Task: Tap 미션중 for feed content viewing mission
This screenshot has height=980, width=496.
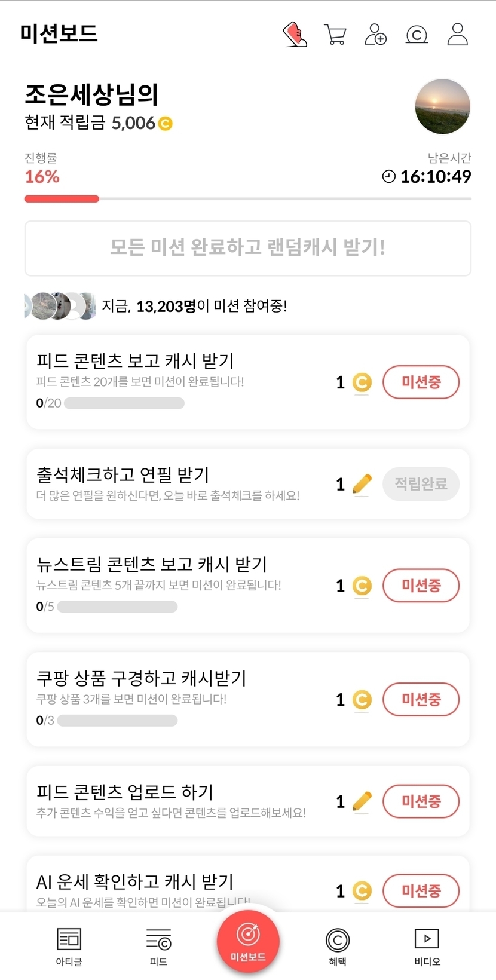Action: (421, 382)
